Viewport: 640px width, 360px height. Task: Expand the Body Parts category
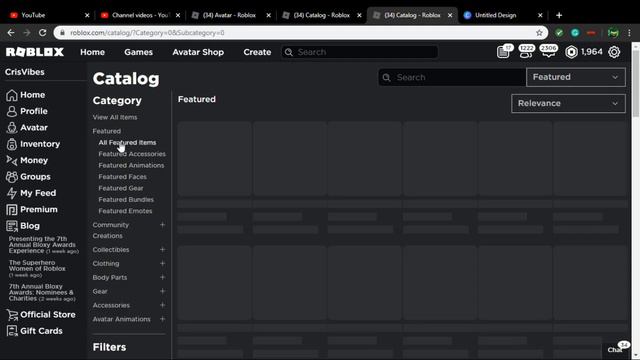pyautogui.click(x=162, y=277)
